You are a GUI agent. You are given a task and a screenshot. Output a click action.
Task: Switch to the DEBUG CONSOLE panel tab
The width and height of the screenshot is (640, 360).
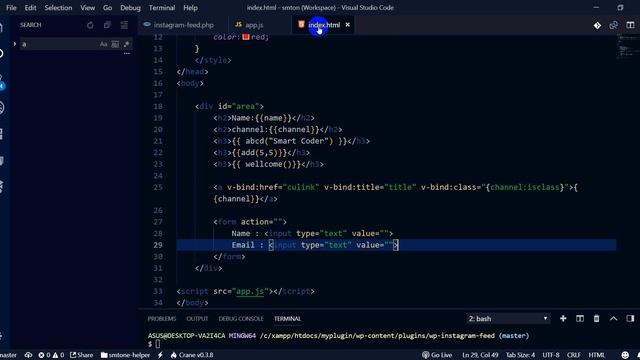point(241,319)
